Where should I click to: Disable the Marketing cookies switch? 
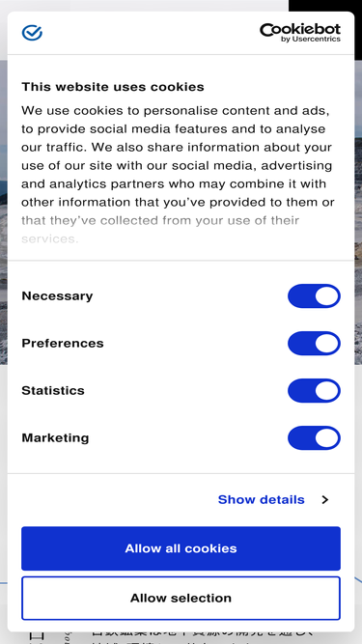click(314, 437)
